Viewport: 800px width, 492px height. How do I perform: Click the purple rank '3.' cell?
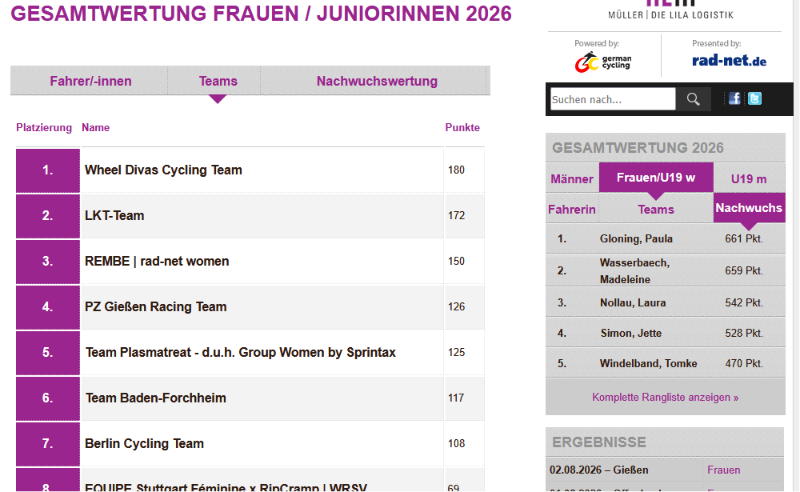(48, 261)
